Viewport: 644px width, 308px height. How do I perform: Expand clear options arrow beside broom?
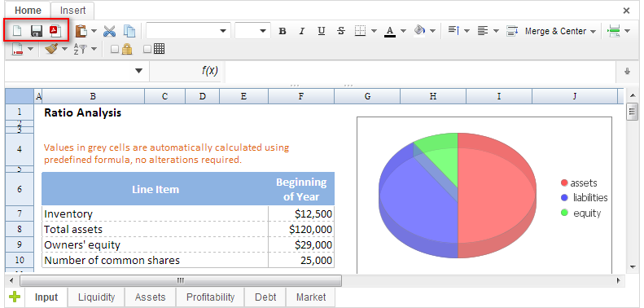point(64,50)
